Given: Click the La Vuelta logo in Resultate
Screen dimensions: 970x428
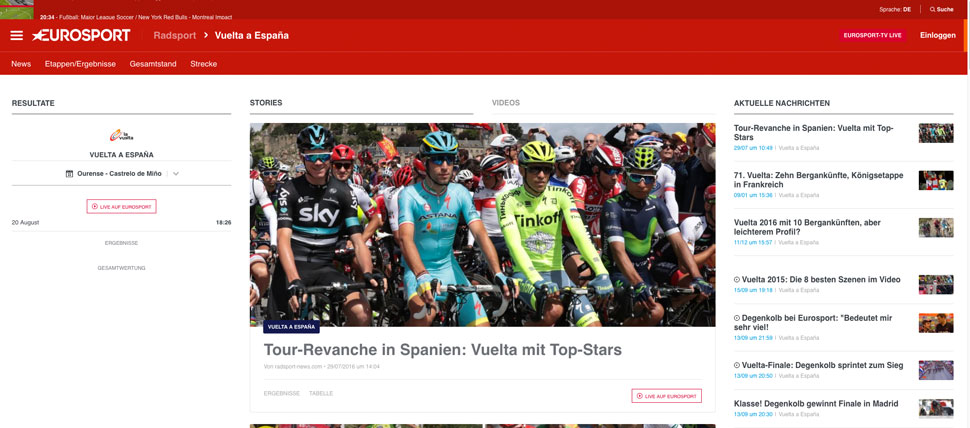Looking at the screenshot, I should (121, 135).
